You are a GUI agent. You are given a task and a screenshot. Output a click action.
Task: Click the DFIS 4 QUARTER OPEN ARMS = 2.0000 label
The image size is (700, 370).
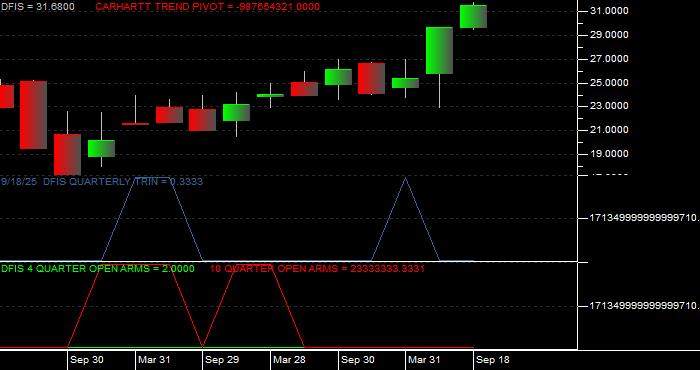98,269
